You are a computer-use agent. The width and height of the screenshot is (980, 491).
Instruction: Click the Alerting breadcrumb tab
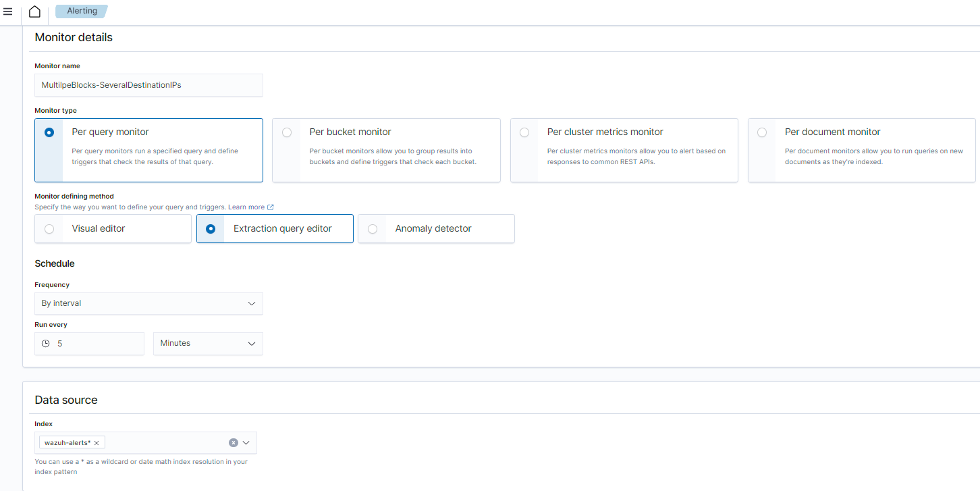click(x=82, y=11)
